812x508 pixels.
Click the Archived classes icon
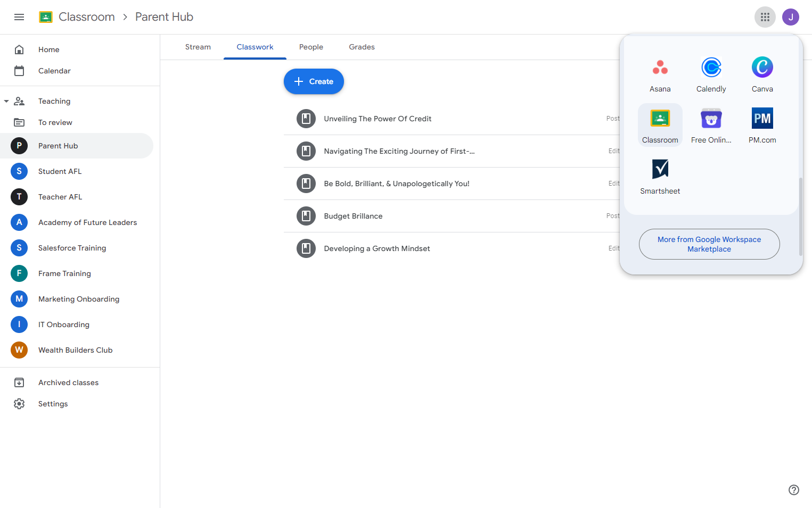coord(19,382)
